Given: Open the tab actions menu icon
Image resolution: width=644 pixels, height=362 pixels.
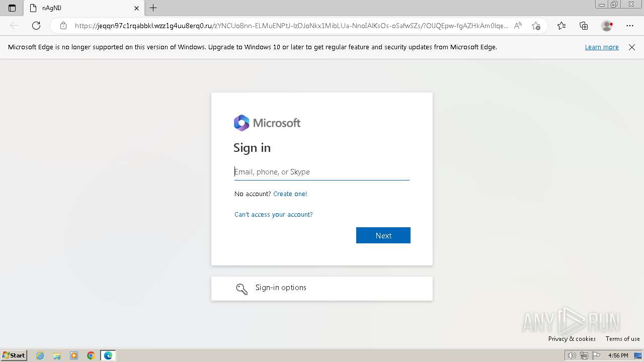Looking at the screenshot, I should tap(12, 8).
